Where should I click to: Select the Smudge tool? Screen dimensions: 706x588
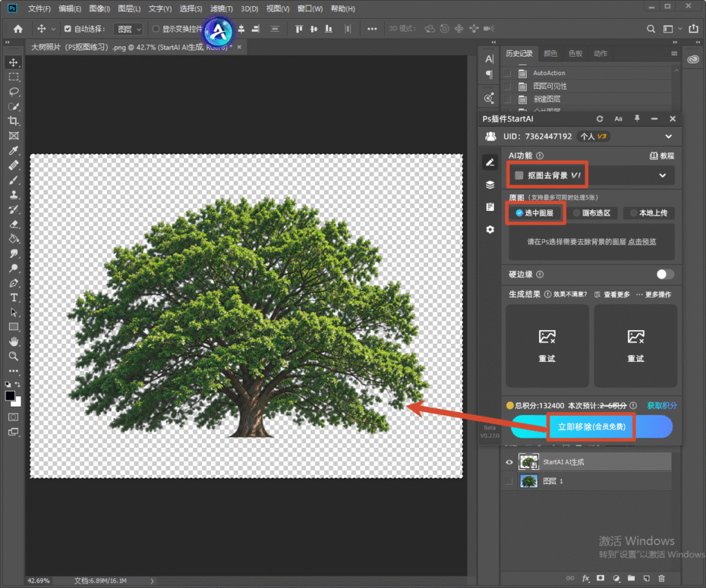14,254
